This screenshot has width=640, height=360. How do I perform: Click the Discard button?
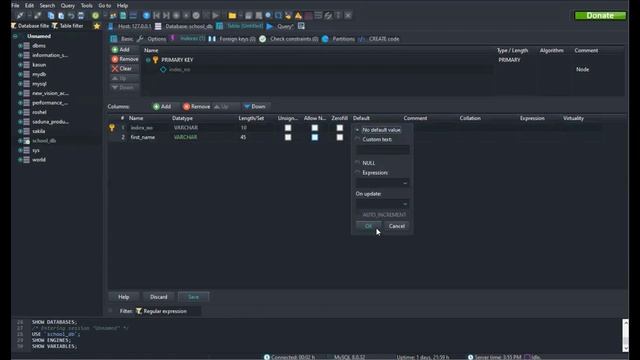158,297
